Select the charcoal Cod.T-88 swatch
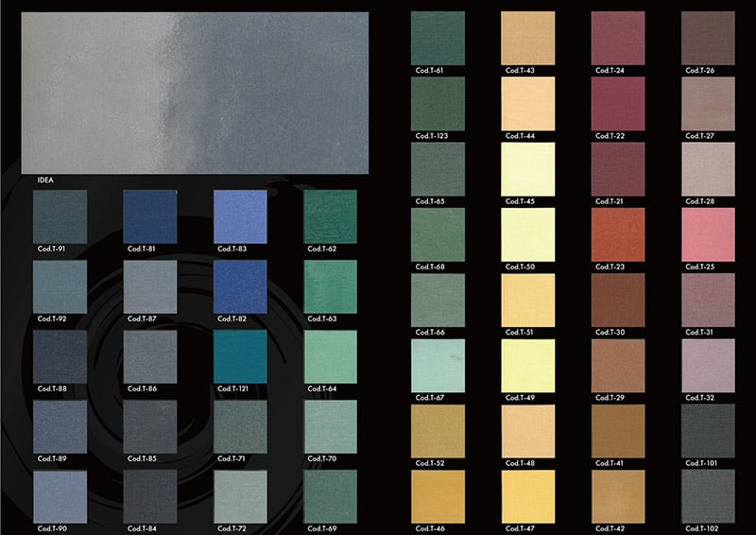Image resolution: width=756 pixels, height=535 pixels. pyautogui.click(x=60, y=357)
